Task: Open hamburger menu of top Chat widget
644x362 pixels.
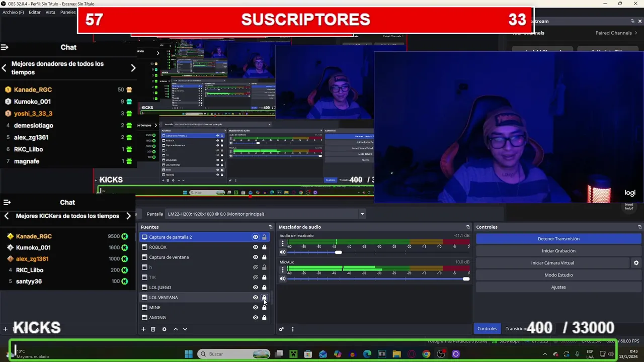Action: 5,47
